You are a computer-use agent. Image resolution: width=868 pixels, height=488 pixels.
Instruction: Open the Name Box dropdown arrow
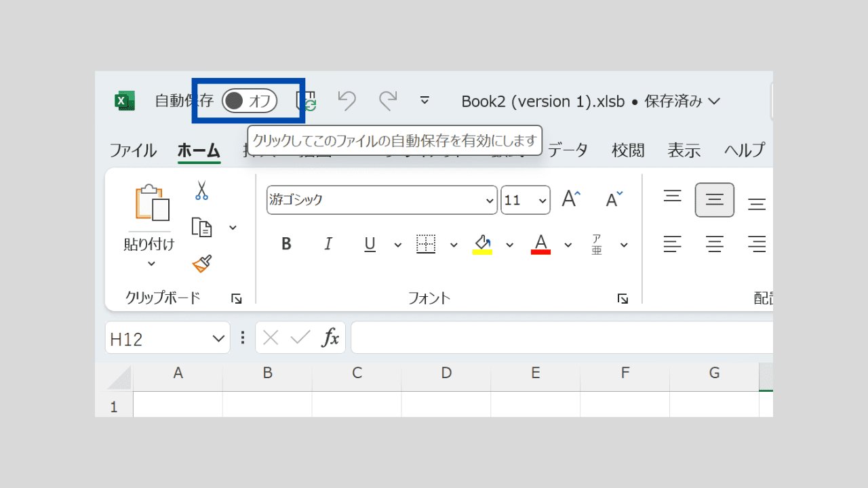(218, 338)
